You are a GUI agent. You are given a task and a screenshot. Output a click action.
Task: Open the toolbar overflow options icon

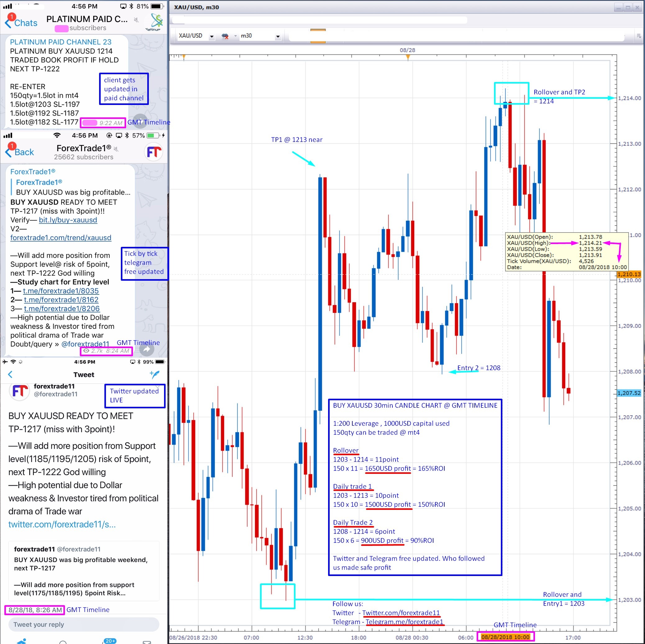coord(638,36)
